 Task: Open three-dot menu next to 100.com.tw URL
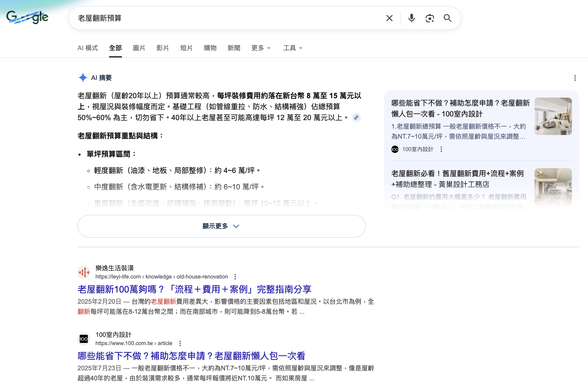(x=180, y=343)
